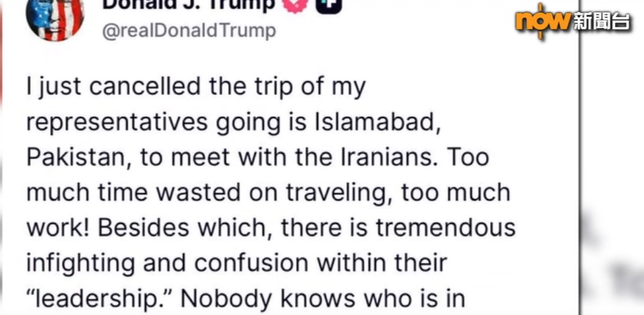Viewport: 644px width, 315px height.
Task: Click the word "representatives" in the post
Action: click(117, 122)
